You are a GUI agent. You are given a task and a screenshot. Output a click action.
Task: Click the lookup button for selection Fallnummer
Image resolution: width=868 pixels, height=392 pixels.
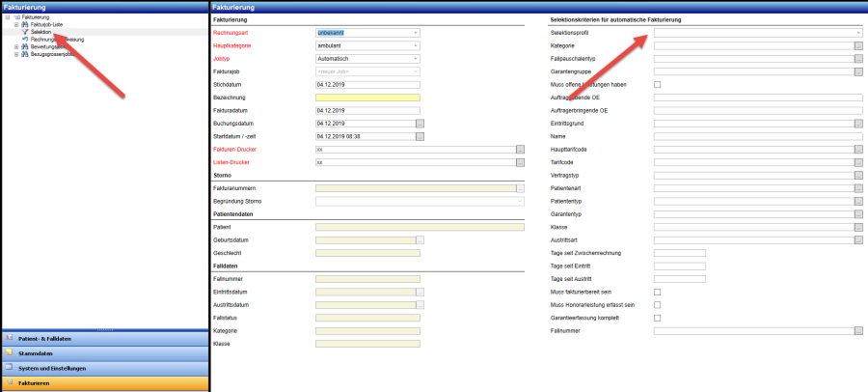pyautogui.click(x=858, y=331)
